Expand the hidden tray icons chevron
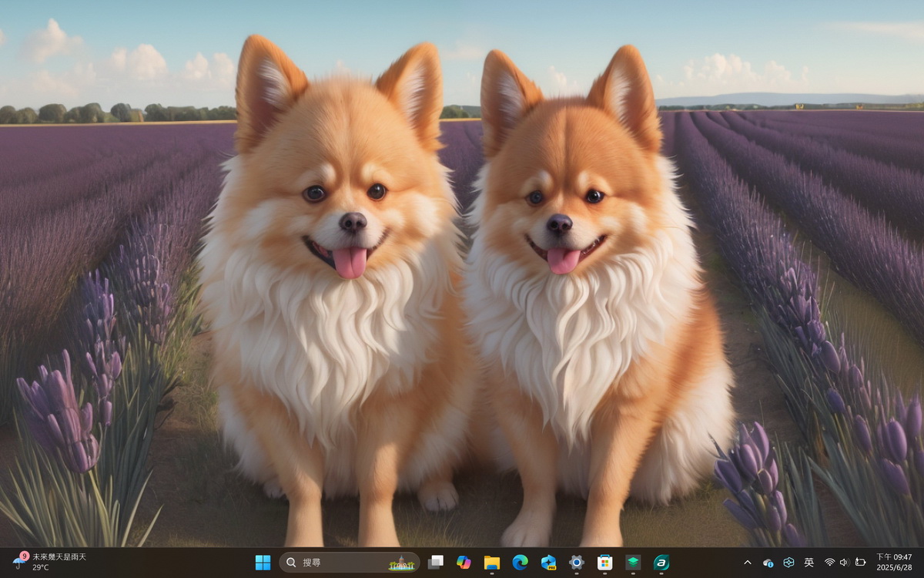 (747, 563)
